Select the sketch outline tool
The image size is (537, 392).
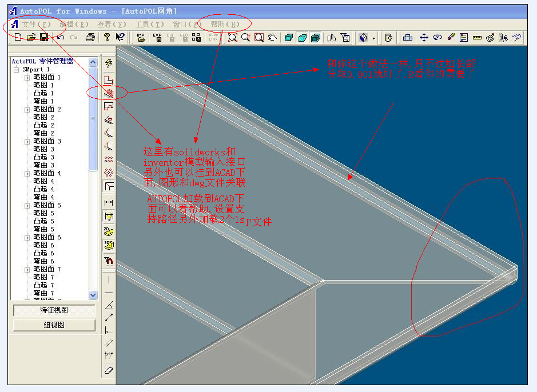pyautogui.click(x=109, y=80)
